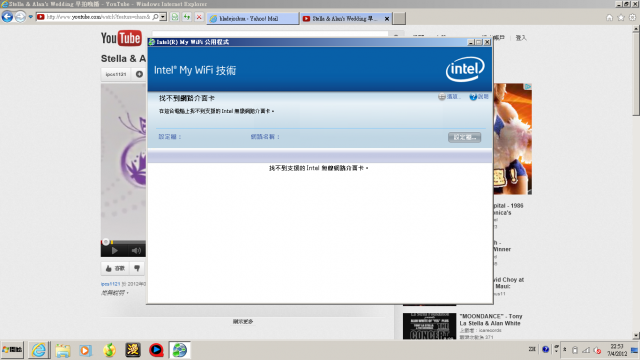
Task: Click the video progress bar handle
Action: coord(106,242)
